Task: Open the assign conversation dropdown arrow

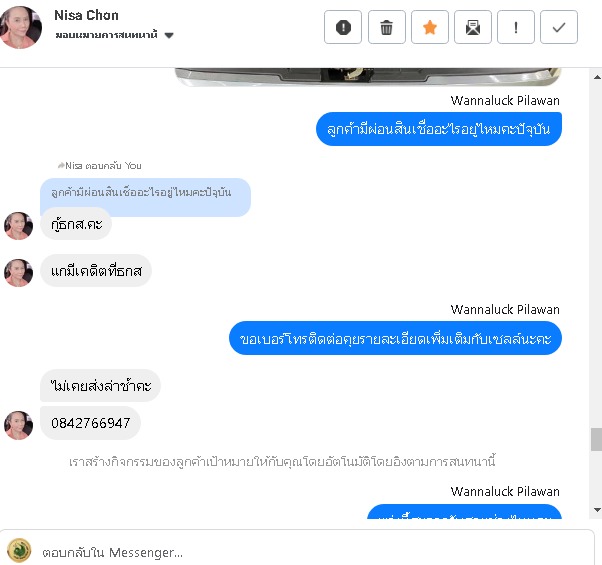Action: [169, 35]
